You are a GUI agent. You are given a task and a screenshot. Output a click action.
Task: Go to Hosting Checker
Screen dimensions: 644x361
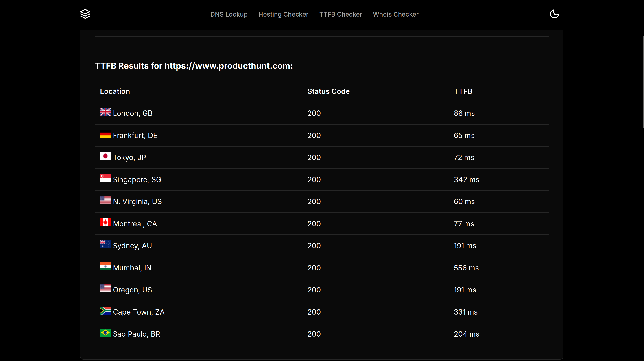click(x=283, y=14)
